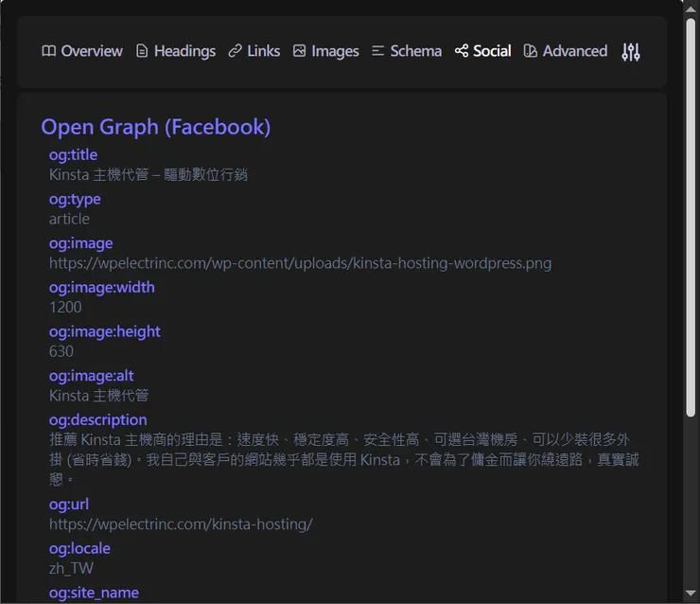Click the locale value zh_TW
Viewport: 700px width, 604px height.
pyautogui.click(x=71, y=569)
